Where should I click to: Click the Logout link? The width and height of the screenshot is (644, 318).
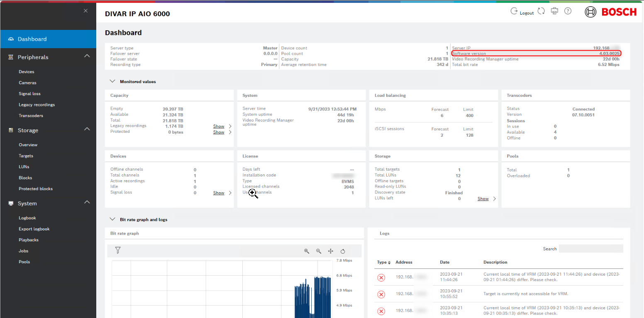click(526, 13)
